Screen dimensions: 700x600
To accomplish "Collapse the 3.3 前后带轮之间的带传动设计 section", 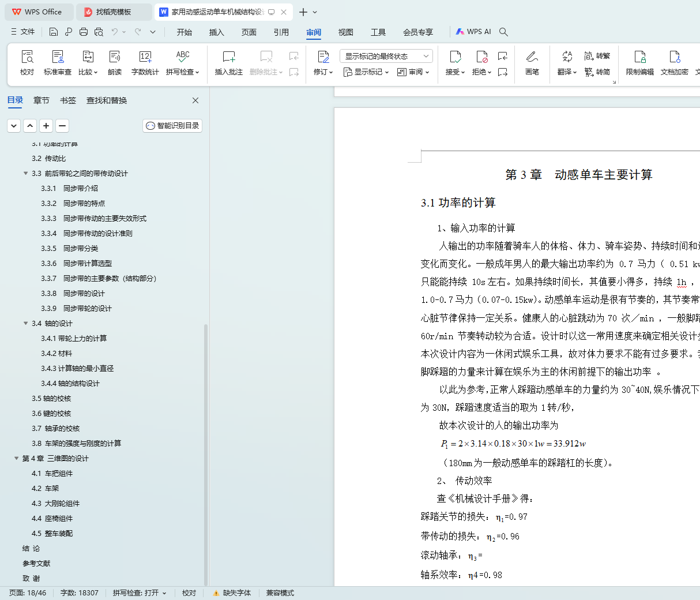I will [25, 173].
